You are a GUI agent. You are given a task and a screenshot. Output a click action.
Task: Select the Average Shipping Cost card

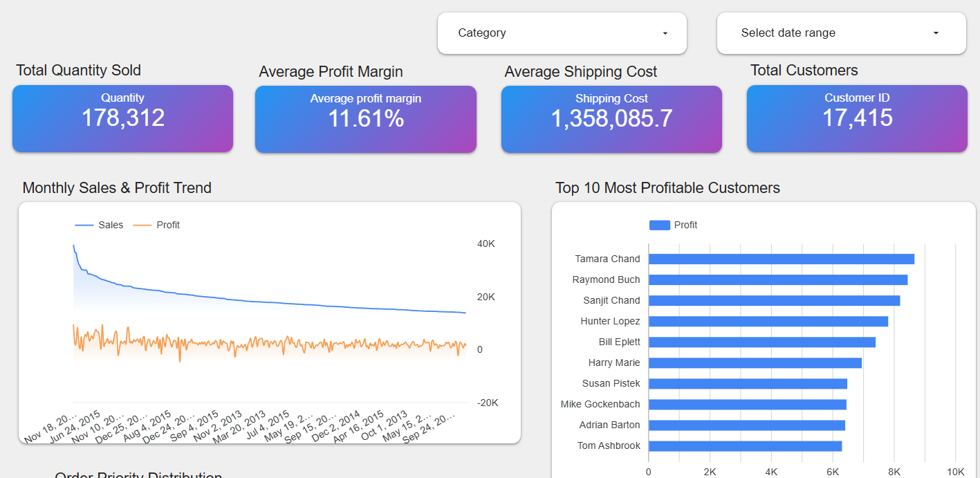(x=611, y=118)
